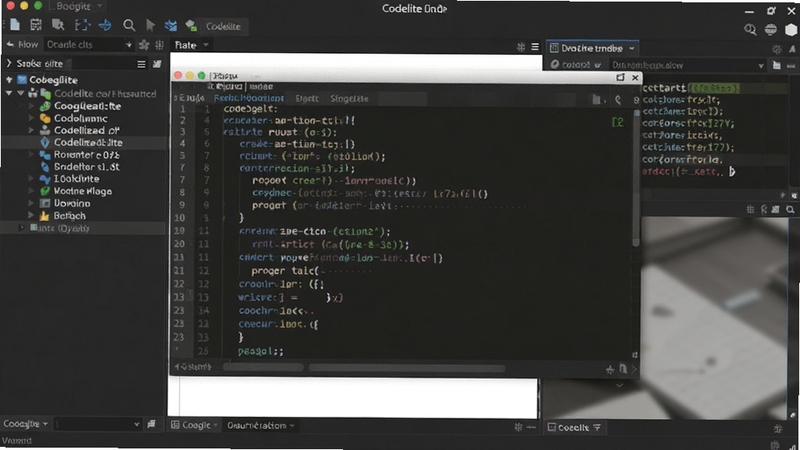Click the back arrow next to How
The height and width of the screenshot is (450, 800).
point(10,44)
